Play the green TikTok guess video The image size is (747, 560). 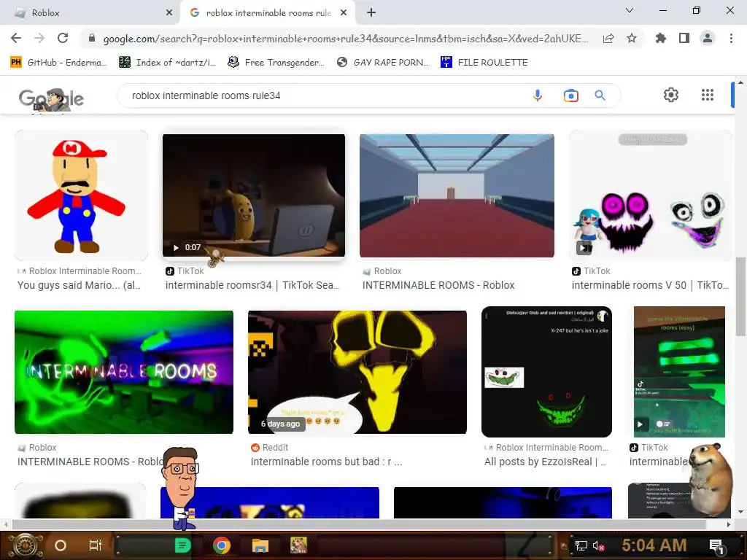point(679,372)
